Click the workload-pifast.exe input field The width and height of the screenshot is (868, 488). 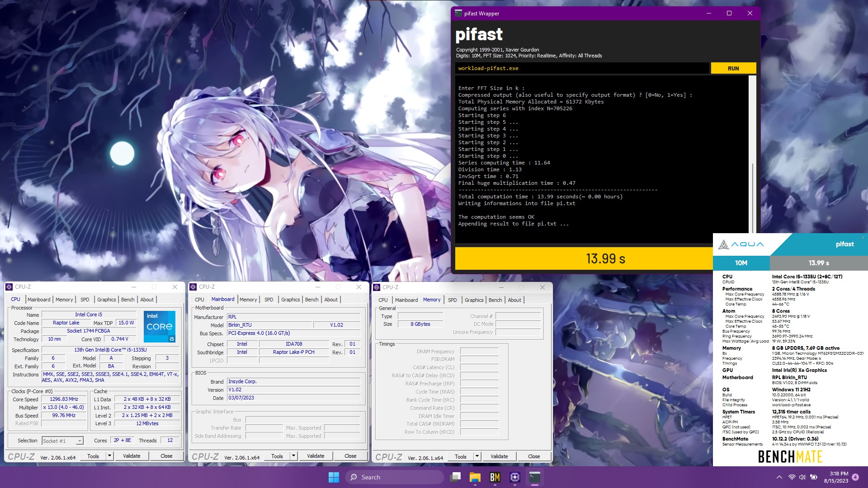(582, 68)
